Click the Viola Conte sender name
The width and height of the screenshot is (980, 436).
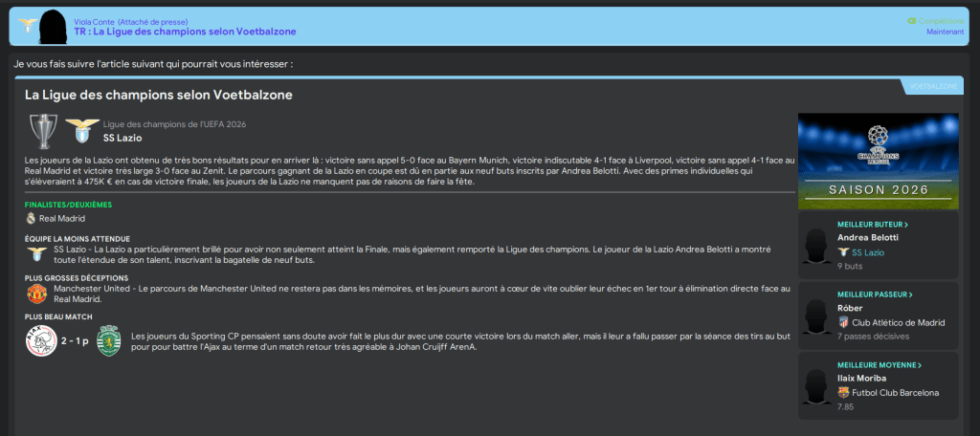[x=93, y=20]
